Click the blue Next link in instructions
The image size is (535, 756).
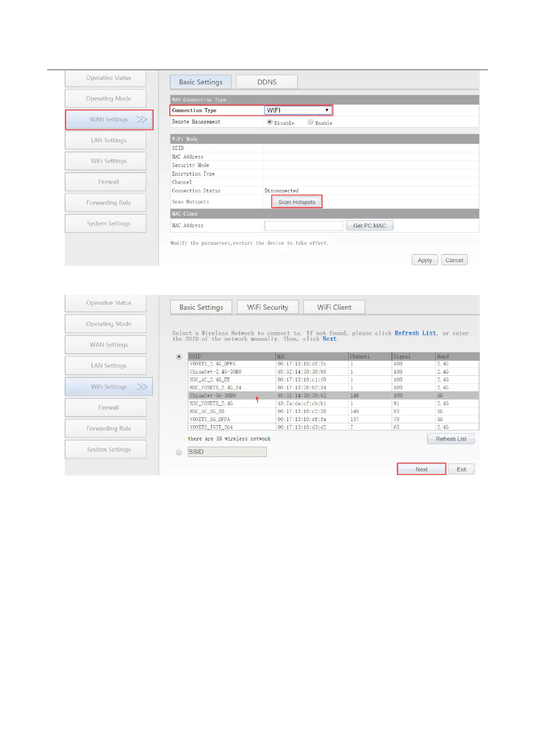[x=329, y=339]
